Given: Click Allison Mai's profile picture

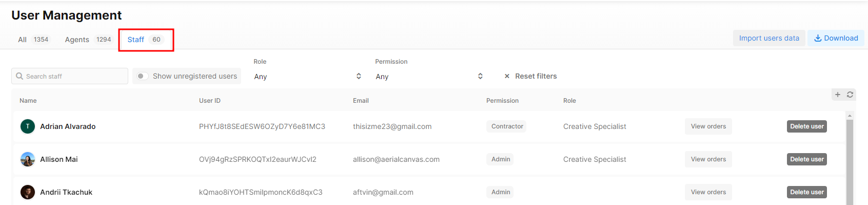Looking at the screenshot, I should tap(28, 159).
